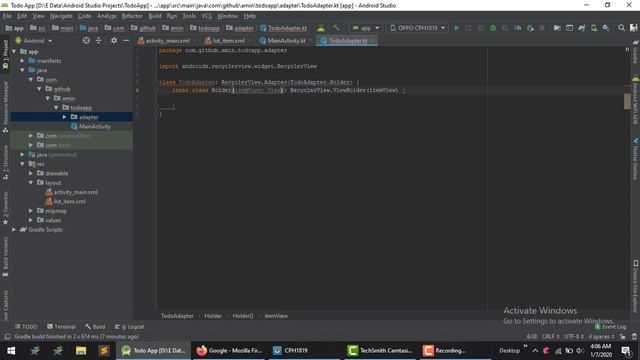The width and height of the screenshot is (640, 360).
Task: Switch to the list_item.xml tab
Action: coord(225,41)
